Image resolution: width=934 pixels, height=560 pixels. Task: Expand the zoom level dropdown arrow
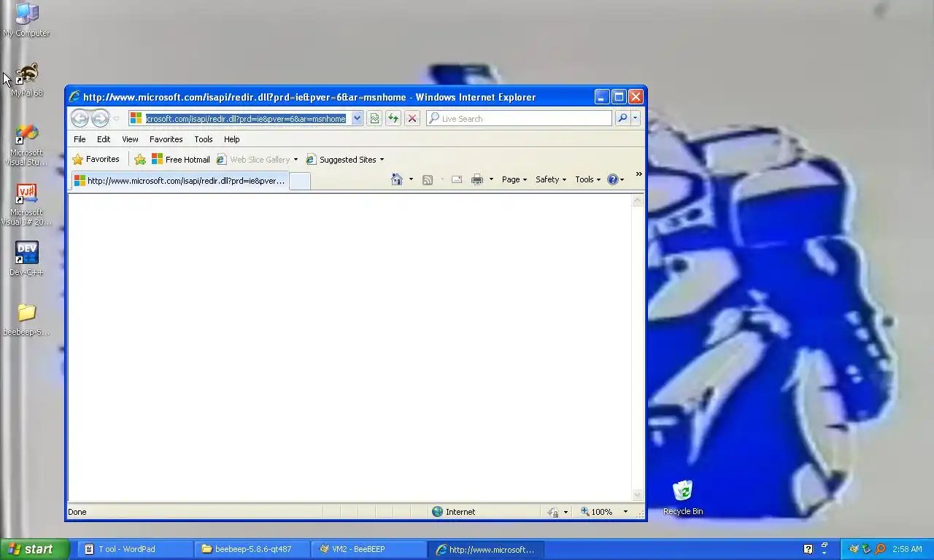pyautogui.click(x=625, y=512)
